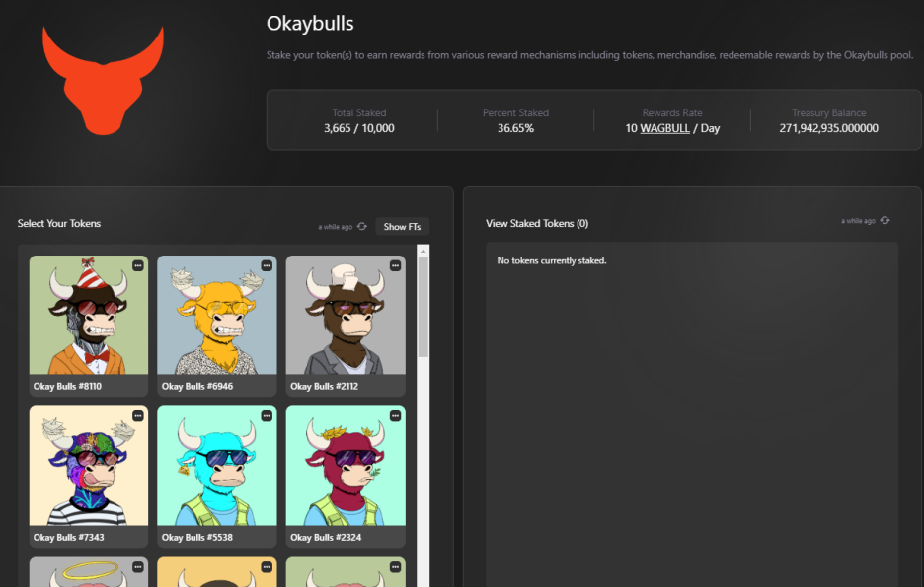Open options menu on Okay Bulls #6946
The image size is (924, 587).
point(267,265)
